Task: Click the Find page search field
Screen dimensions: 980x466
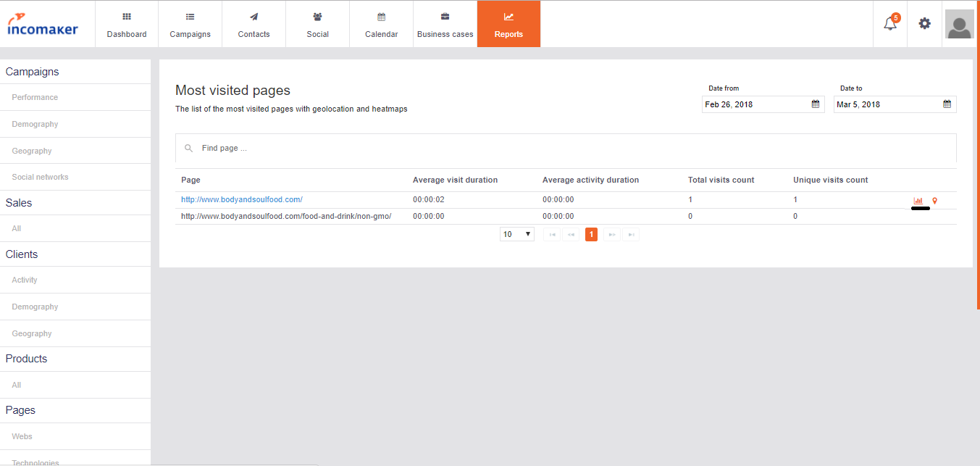Action: [x=566, y=148]
